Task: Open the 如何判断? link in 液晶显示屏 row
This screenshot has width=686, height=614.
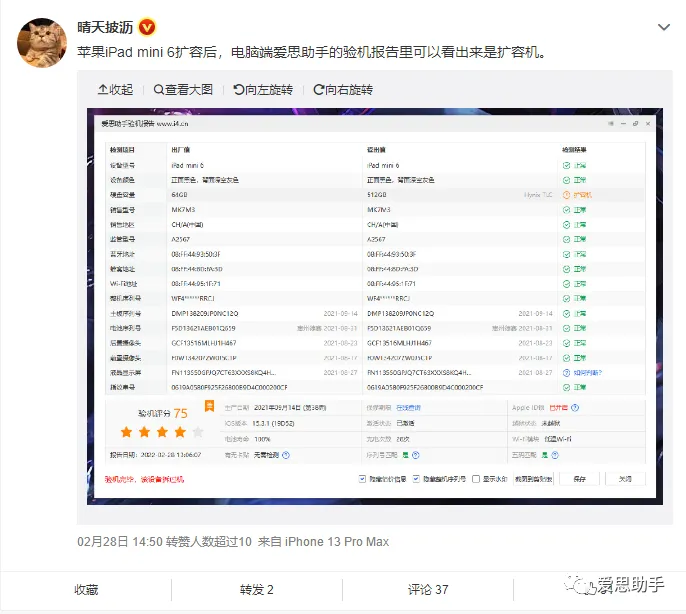Action: pyautogui.click(x=588, y=373)
